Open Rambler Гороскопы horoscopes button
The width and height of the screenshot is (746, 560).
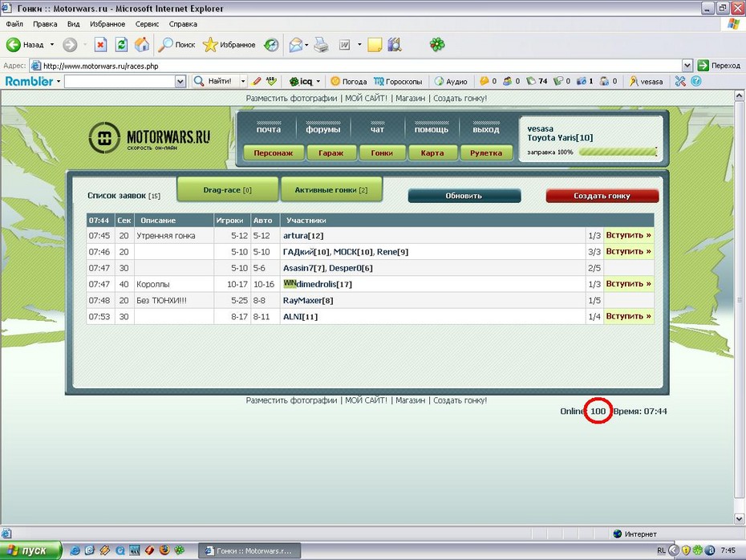(398, 81)
